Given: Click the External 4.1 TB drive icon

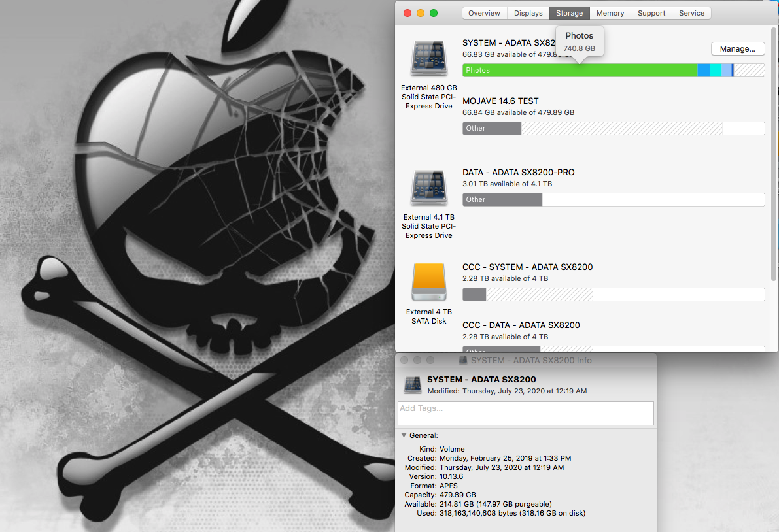Looking at the screenshot, I should pos(429,188).
